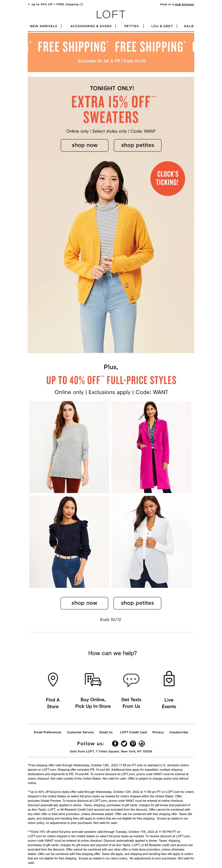
Task: Click the Unsubscribe footer link
Action: point(178,732)
